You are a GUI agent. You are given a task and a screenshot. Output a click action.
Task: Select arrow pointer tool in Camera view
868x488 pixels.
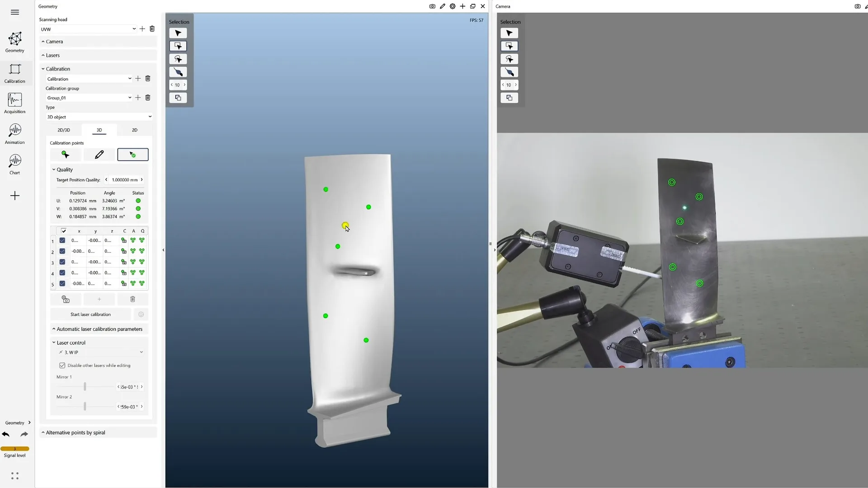[509, 33]
